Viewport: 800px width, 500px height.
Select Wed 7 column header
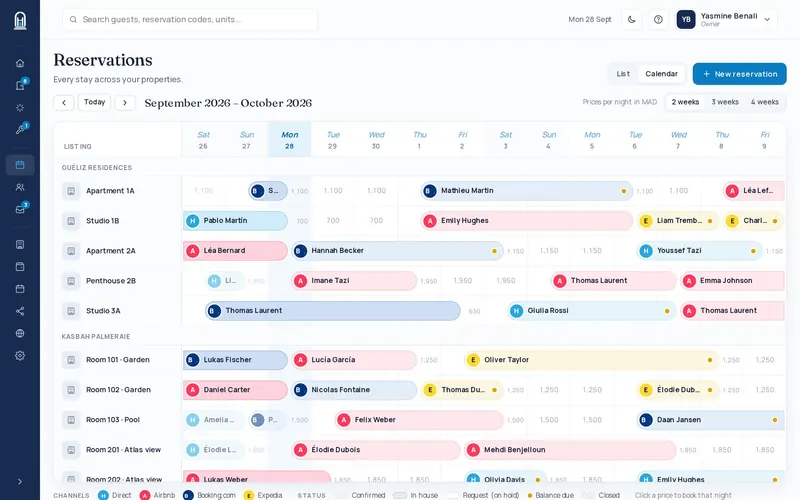pyautogui.click(x=678, y=140)
